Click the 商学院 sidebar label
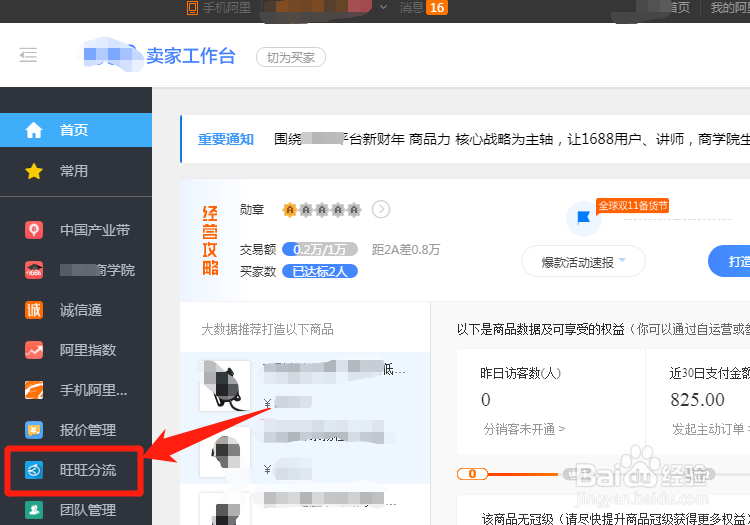This screenshot has width=750, height=525. tap(98, 270)
